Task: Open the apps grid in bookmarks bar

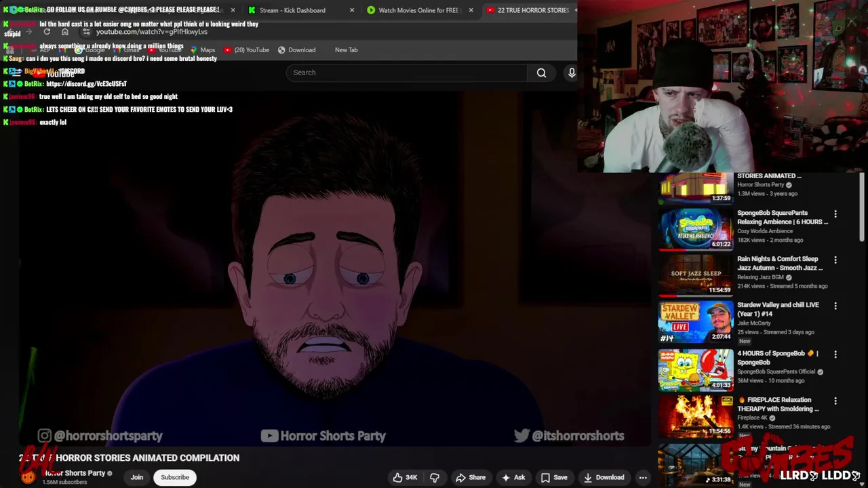Action: click(9, 49)
